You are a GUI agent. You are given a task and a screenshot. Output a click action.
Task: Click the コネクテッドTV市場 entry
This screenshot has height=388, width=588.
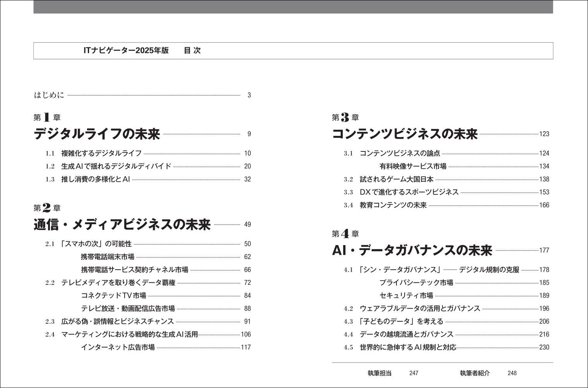click(113, 295)
